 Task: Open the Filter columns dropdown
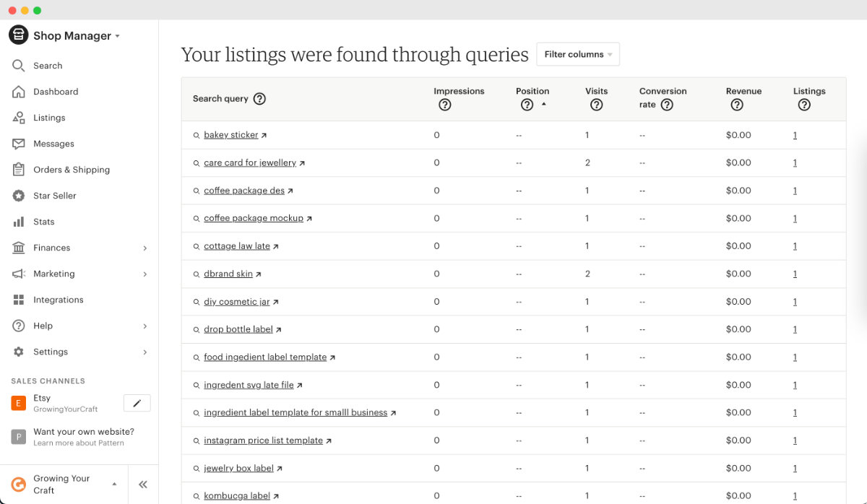tap(577, 54)
